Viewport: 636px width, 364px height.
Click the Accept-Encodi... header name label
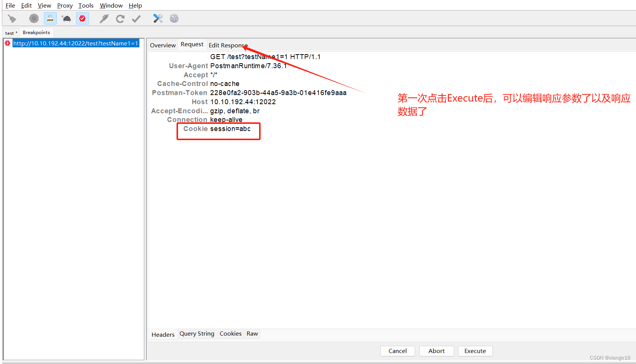[x=179, y=111]
